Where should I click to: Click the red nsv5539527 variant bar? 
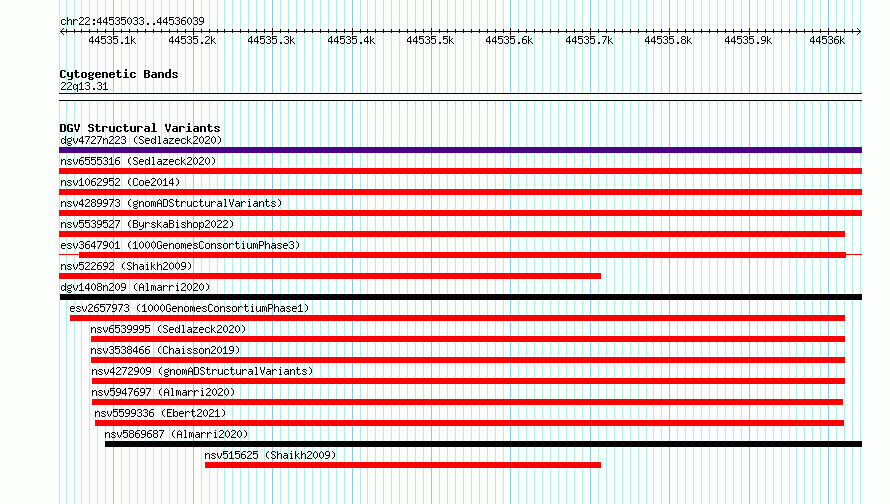(452, 234)
